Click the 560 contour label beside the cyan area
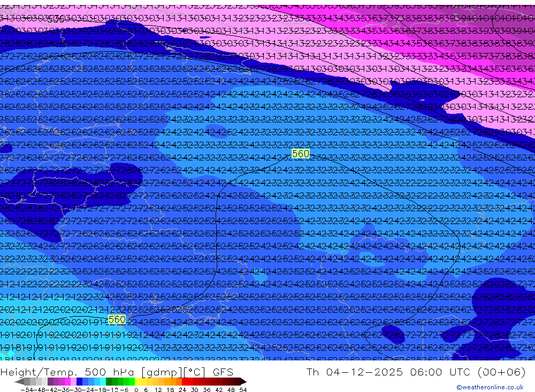535x392 pixels. click(117, 320)
